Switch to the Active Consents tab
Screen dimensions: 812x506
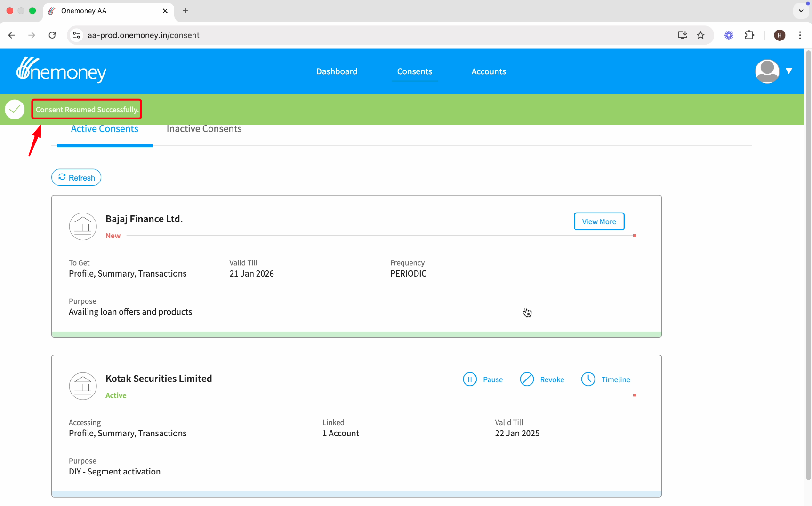pos(105,129)
